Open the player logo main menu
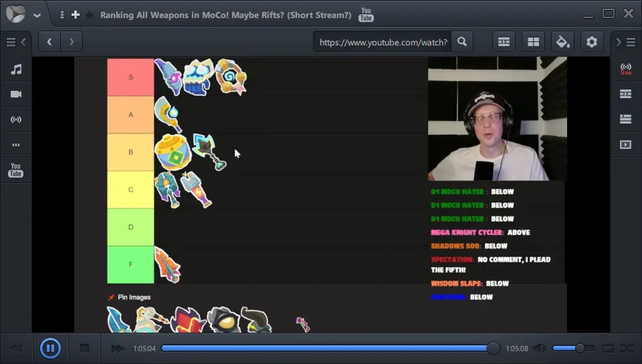This screenshot has height=364, width=642. pos(15,13)
